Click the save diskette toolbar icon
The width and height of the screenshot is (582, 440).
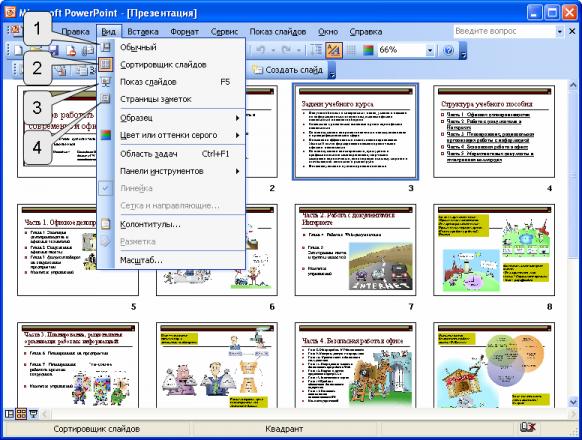pos(54,50)
